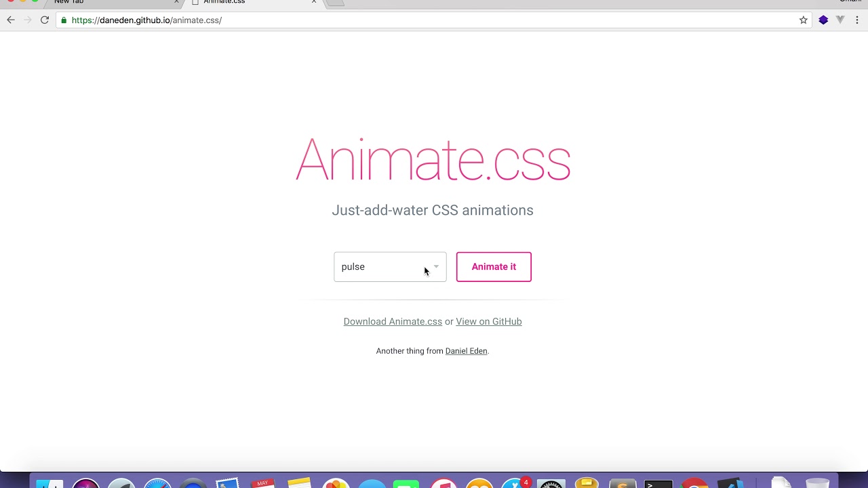Open Chrome's three-dot menu
The height and width of the screenshot is (488, 868).
pyautogui.click(x=857, y=20)
